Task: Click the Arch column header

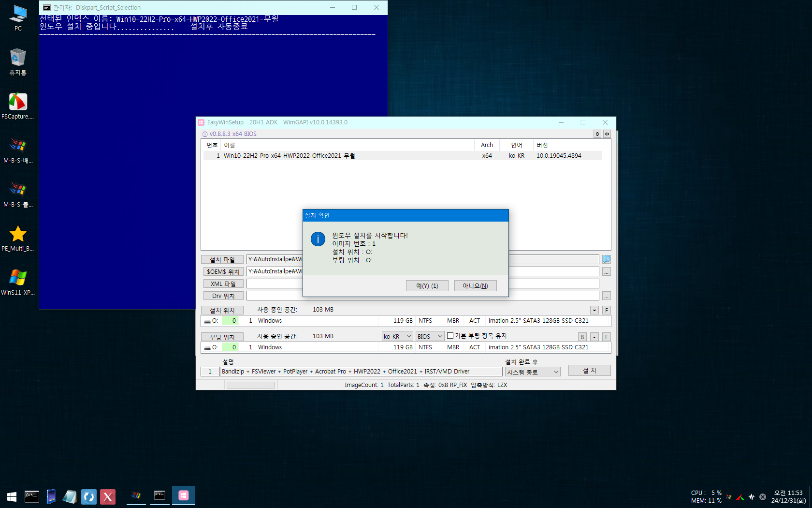Action: (x=487, y=145)
